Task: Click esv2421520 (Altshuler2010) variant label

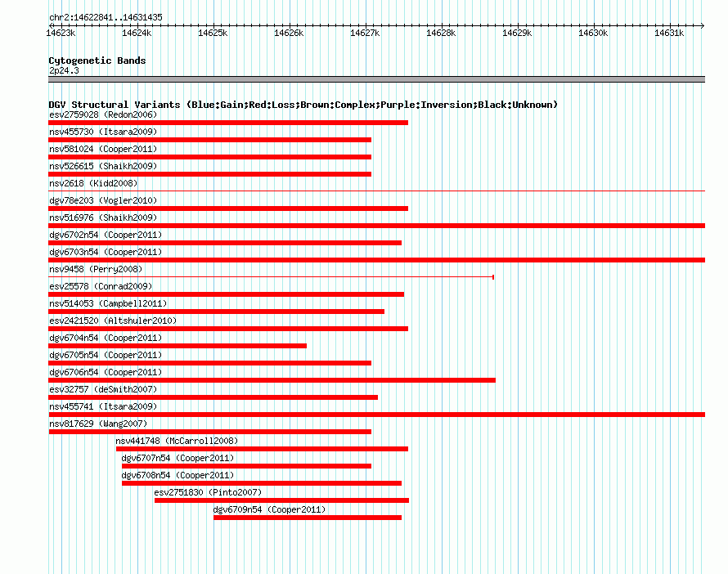Action: [113, 321]
